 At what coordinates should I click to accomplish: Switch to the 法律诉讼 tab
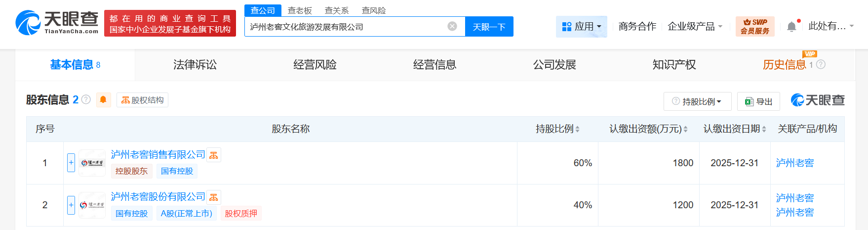click(195, 65)
